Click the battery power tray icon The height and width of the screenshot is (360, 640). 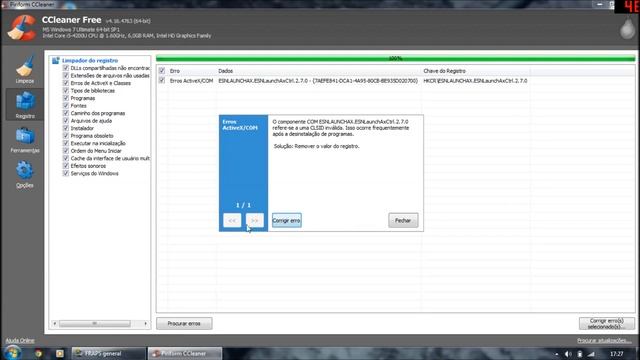coord(580,354)
